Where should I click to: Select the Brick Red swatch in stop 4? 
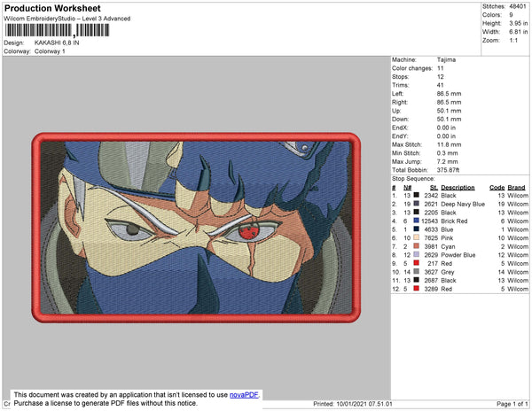[417, 221]
